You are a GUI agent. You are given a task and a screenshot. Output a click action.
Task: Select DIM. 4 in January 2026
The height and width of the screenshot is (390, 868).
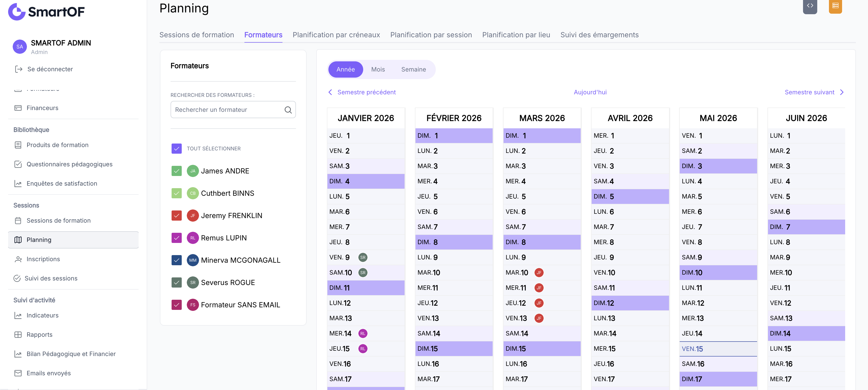pyautogui.click(x=365, y=181)
